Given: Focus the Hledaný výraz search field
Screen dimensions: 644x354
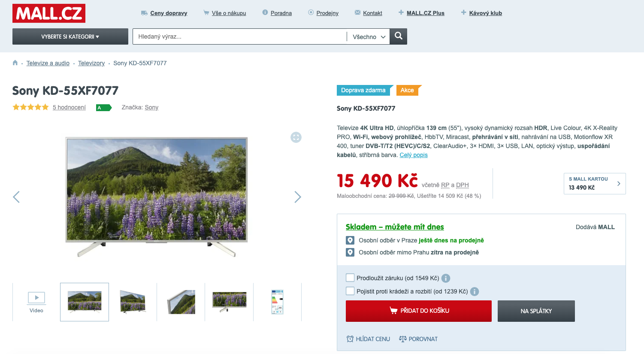Looking at the screenshot, I should tap(240, 36).
